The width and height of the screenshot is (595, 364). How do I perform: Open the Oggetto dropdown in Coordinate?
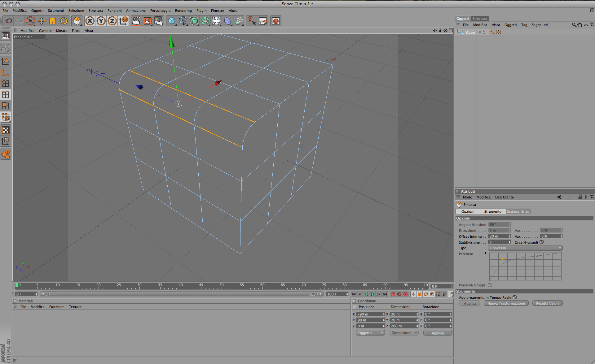pos(370,333)
